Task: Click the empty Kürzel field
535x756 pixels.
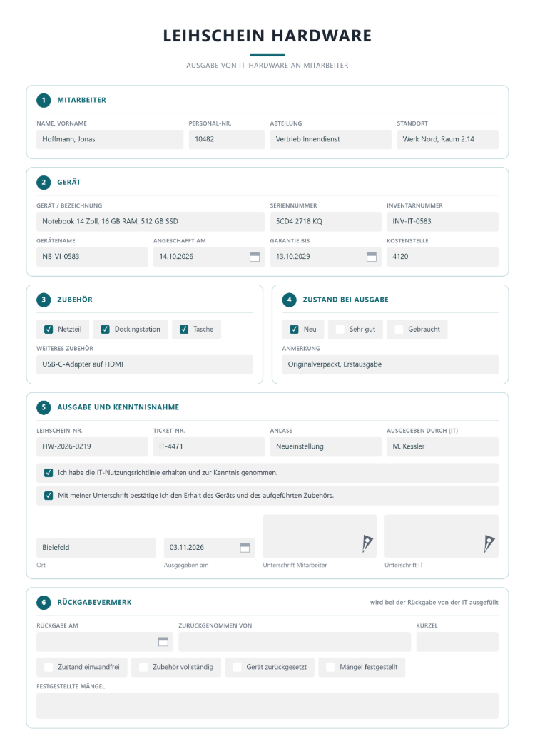Action: [457, 642]
